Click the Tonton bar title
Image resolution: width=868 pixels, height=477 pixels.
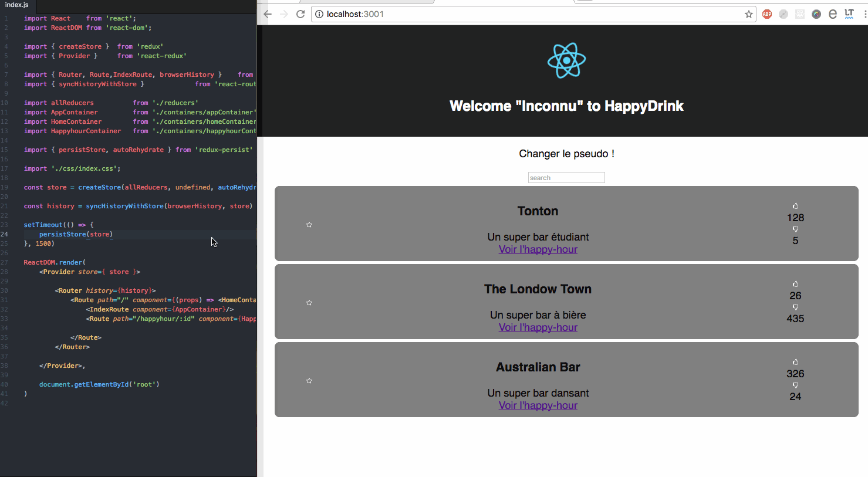pos(538,211)
